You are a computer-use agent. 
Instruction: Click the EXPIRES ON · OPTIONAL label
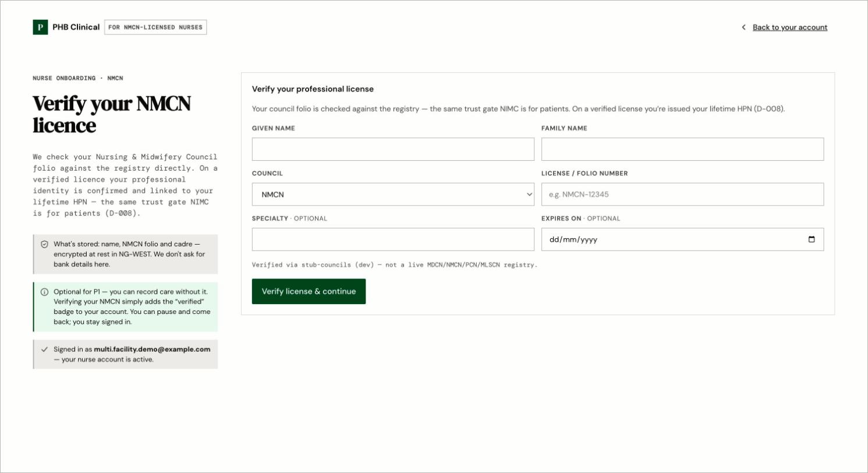coord(581,218)
